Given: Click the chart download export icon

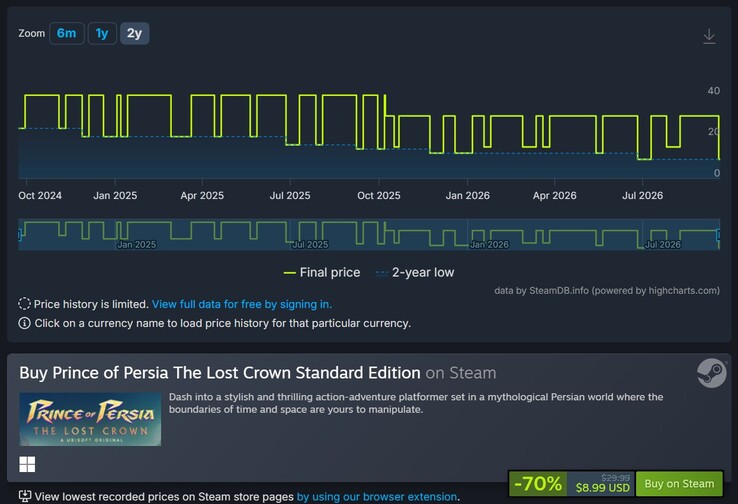Looking at the screenshot, I should pyautogui.click(x=709, y=36).
